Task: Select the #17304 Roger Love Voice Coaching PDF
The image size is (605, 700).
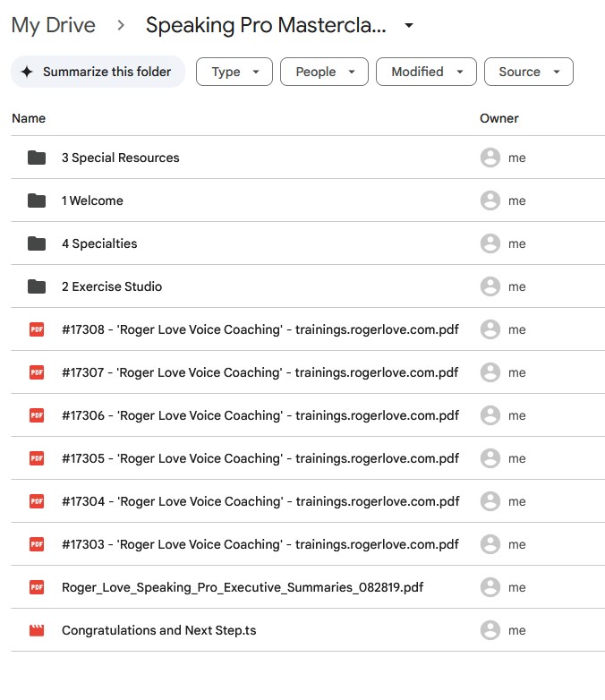Action: pyautogui.click(x=260, y=501)
